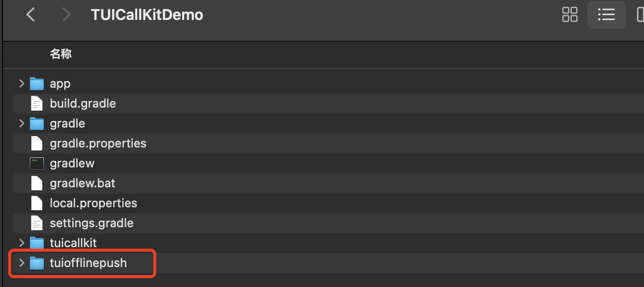This screenshot has height=287, width=644.
Task: Expand the tuicallkit folder
Action: tap(21, 243)
